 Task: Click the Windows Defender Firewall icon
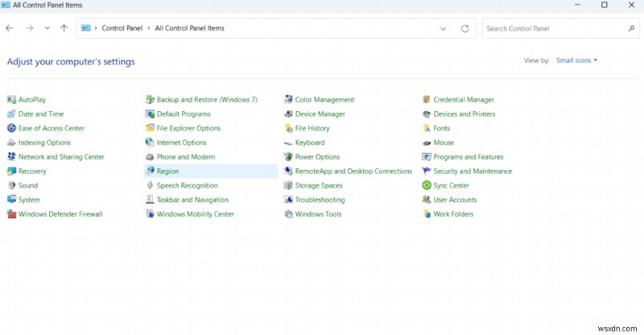[x=11, y=214]
